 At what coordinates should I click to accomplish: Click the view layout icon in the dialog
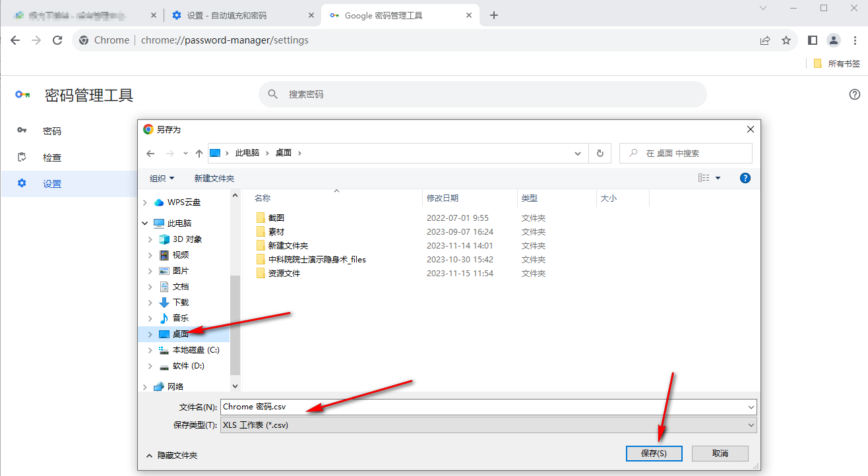pos(704,178)
